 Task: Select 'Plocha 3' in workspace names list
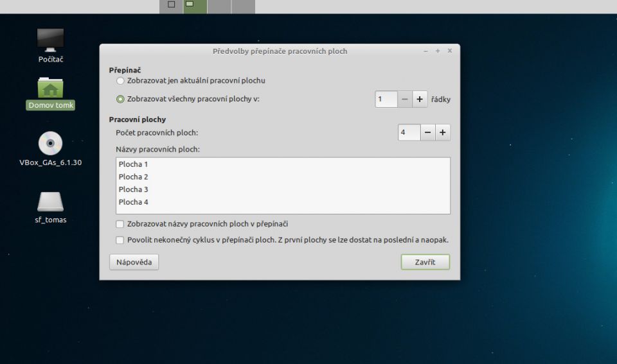[x=283, y=189]
